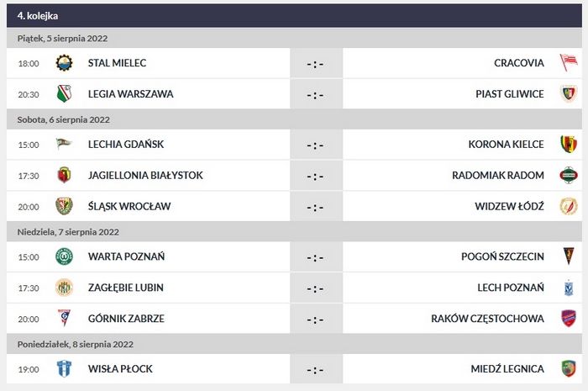This screenshot has width=588, height=391.
Task: Open the Zagłębie Lubin team link
Action: [125, 288]
